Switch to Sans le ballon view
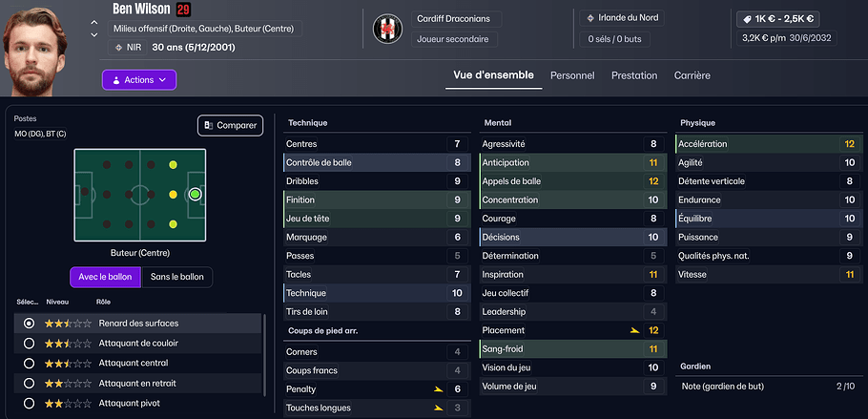The height and width of the screenshot is (419, 868). [177, 277]
